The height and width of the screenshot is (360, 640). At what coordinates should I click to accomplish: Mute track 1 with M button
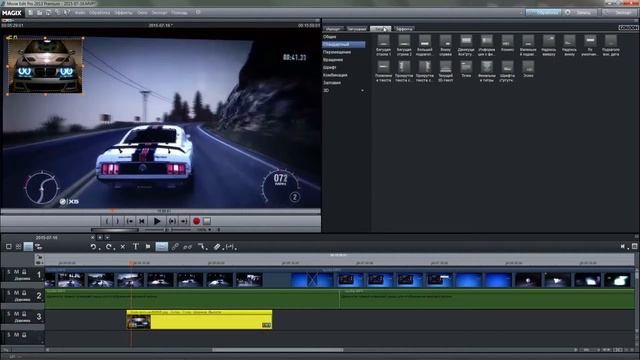16,272
